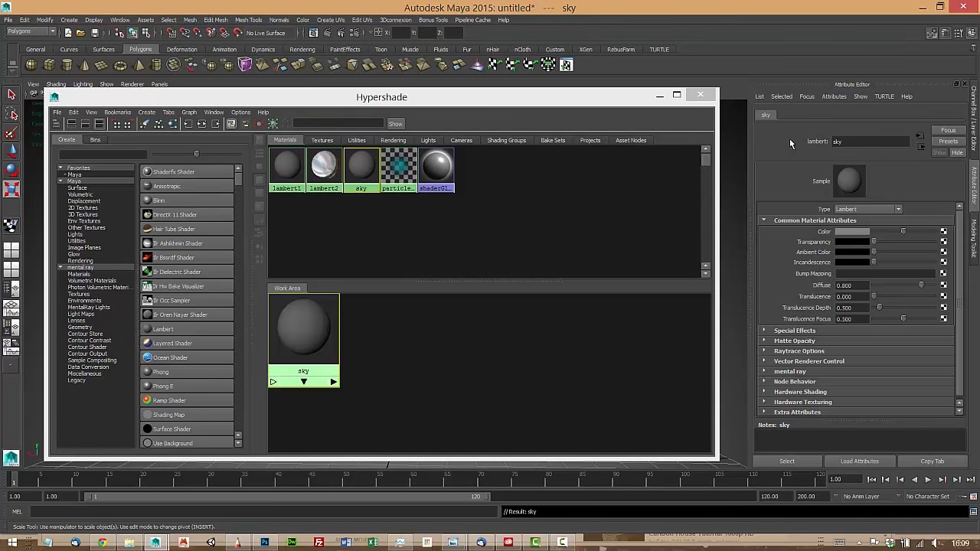The width and height of the screenshot is (980, 551).
Task: Click the Hypershade icon size slider
Action: (196, 154)
